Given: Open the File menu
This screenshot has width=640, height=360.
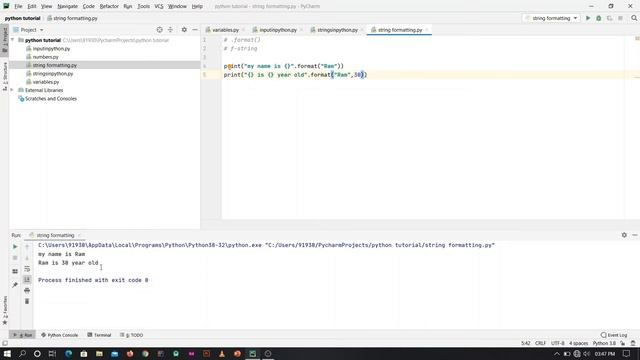Looking at the screenshot, I should 18,7.
